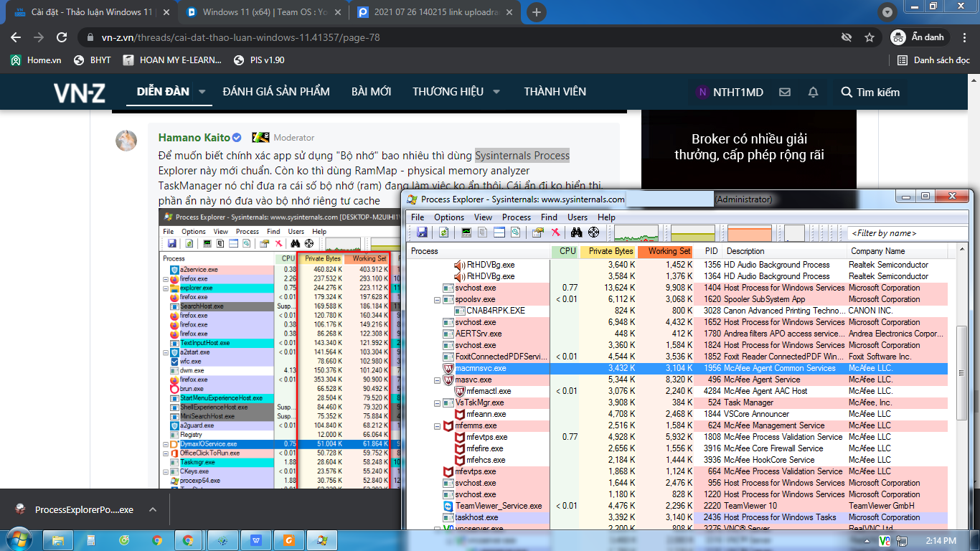Image resolution: width=980 pixels, height=551 pixels.
Task: Toggle the Show Lower Pane toolbar icon
Action: click(499, 232)
